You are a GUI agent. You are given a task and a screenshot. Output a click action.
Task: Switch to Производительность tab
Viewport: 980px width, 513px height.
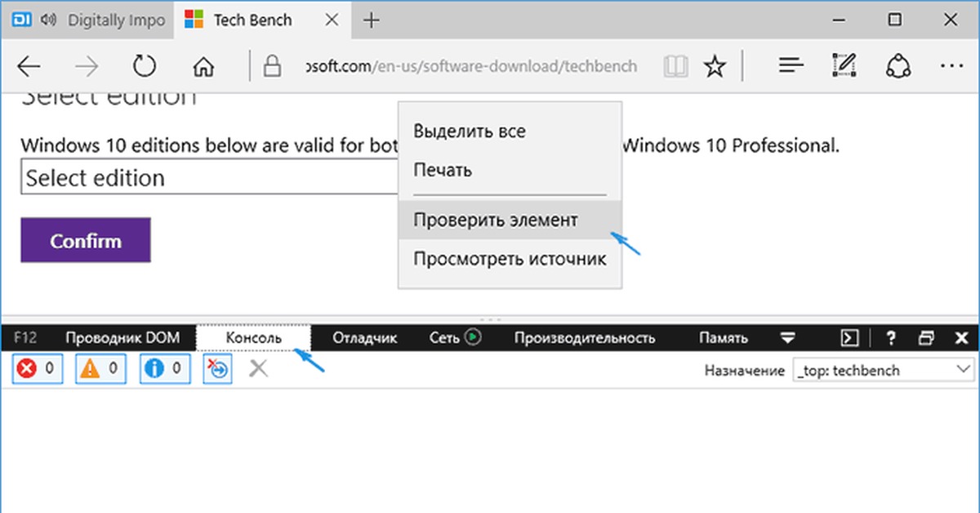coord(585,337)
